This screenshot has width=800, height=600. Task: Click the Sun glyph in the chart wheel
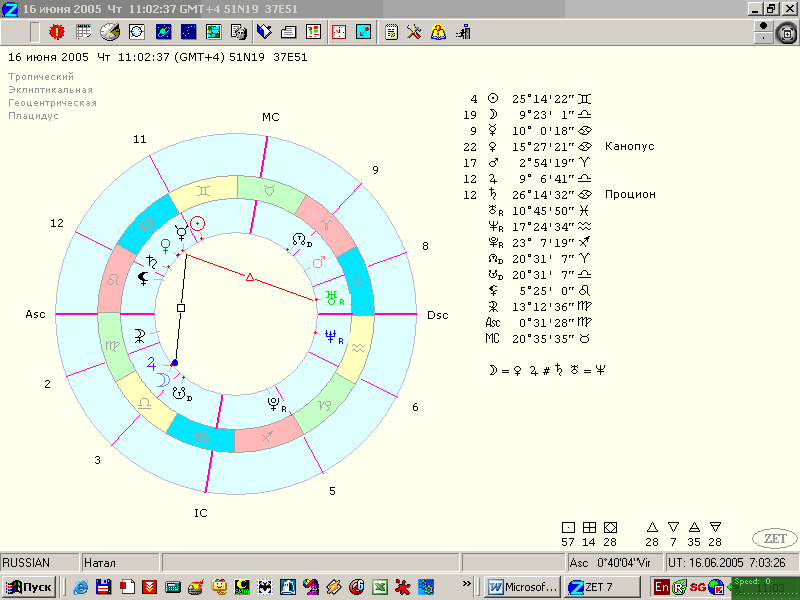click(197, 223)
